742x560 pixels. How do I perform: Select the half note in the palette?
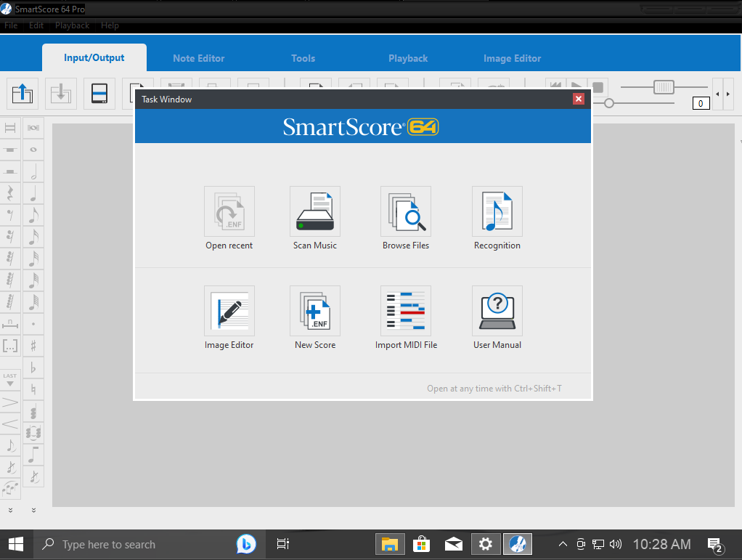33,171
